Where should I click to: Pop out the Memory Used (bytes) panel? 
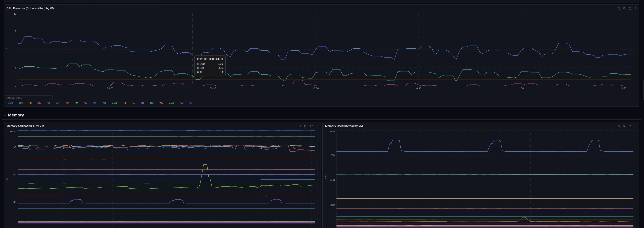coord(630,126)
